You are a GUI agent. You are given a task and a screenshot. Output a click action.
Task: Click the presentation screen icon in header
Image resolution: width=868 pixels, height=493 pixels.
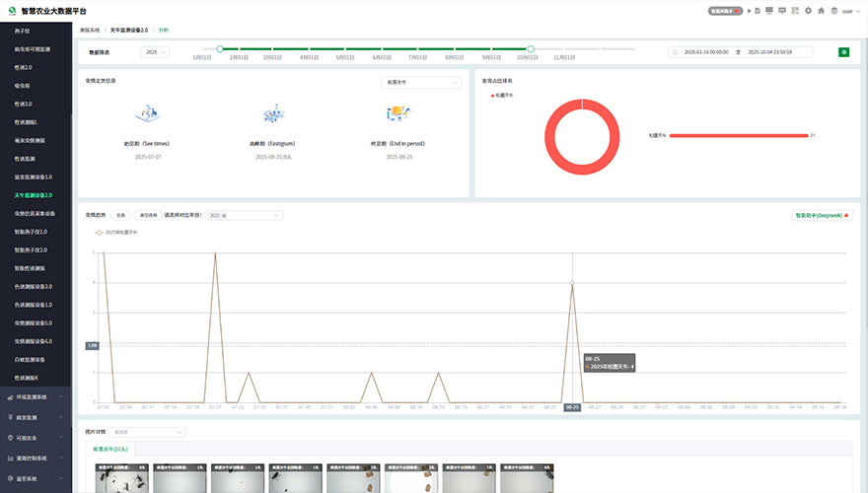pyautogui.click(x=782, y=11)
